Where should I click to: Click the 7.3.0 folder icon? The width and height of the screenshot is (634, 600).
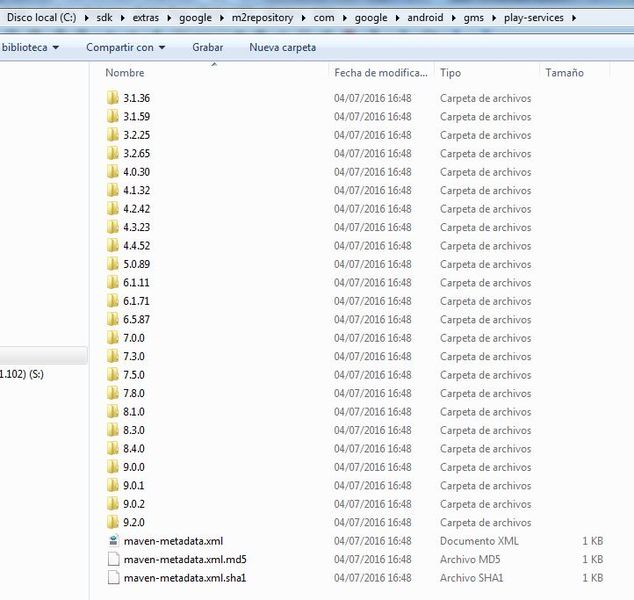[x=113, y=356]
